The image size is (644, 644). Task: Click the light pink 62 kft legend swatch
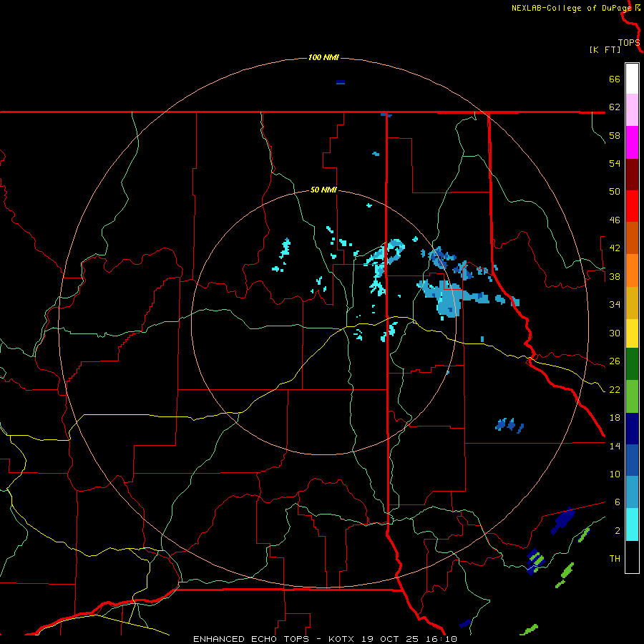[x=632, y=110]
